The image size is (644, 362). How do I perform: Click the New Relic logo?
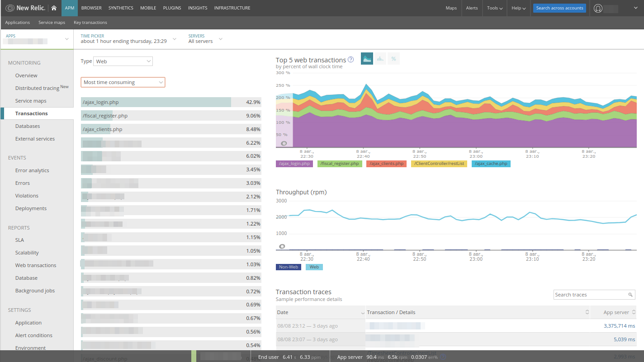coord(27,8)
